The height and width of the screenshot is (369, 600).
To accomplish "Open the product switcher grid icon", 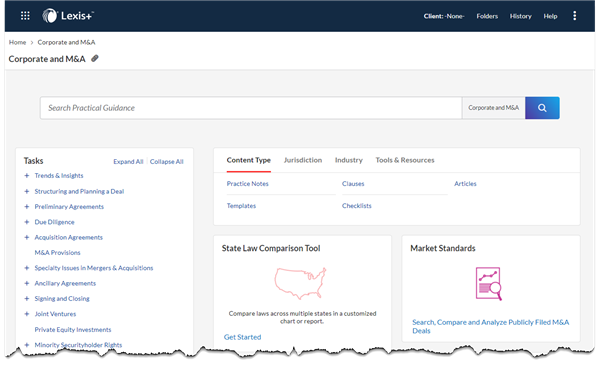I will (x=25, y=16).
